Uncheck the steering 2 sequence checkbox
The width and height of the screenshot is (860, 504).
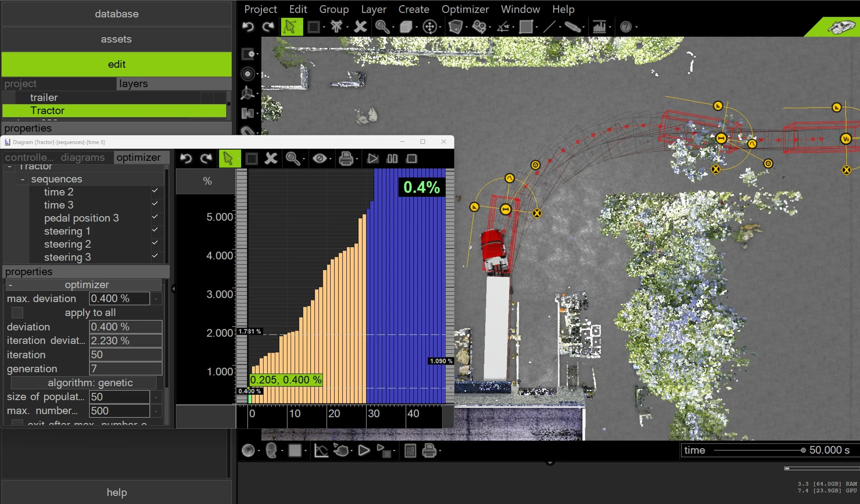155,243
